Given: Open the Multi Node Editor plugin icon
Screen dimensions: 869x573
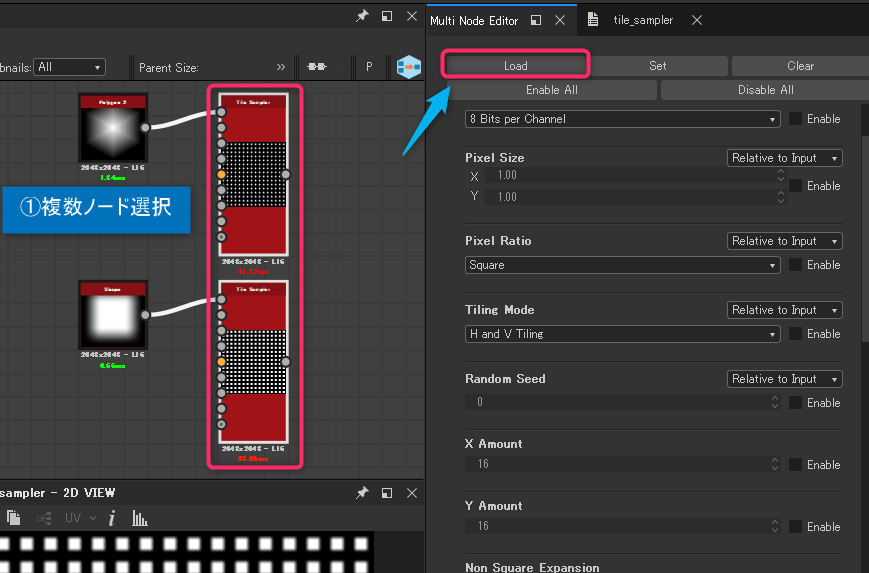Looking at the screenshot, I should (x=409, y=67).
